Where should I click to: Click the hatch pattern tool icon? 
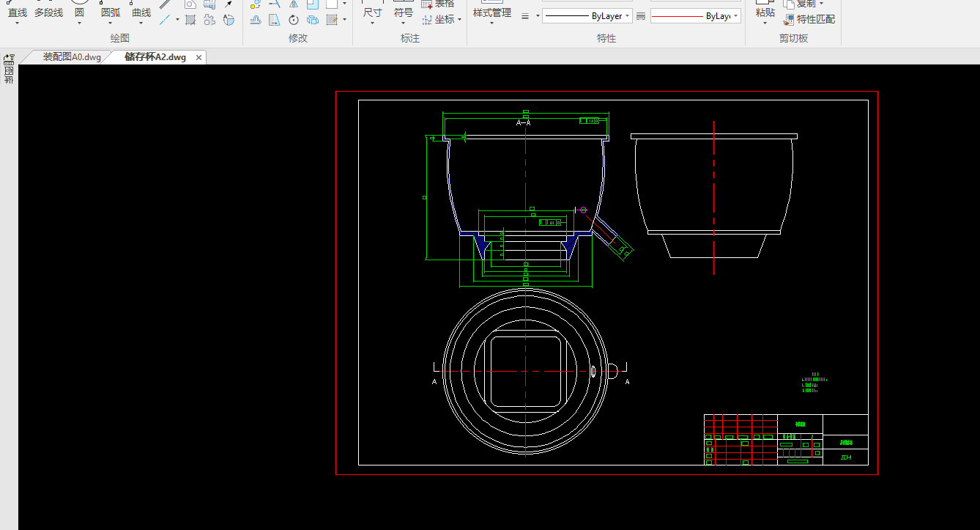(190, 20)
